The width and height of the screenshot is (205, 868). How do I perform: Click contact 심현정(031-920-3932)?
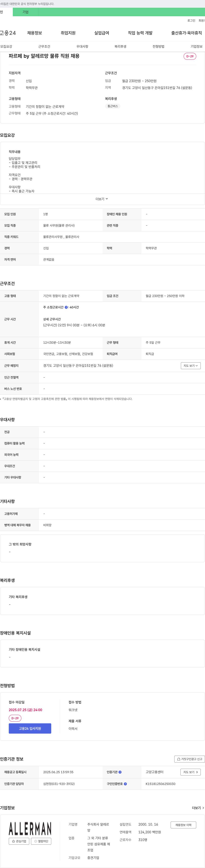click(x=59, y=784)
